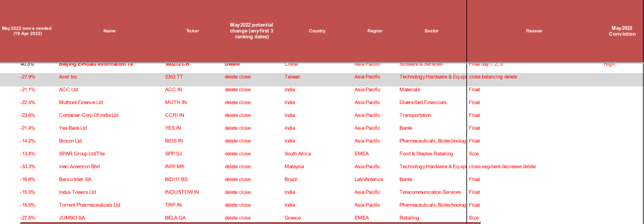644x224 pixels.
Task: Select Inari Amertron Bhd
Action: (x=79, y=166)
